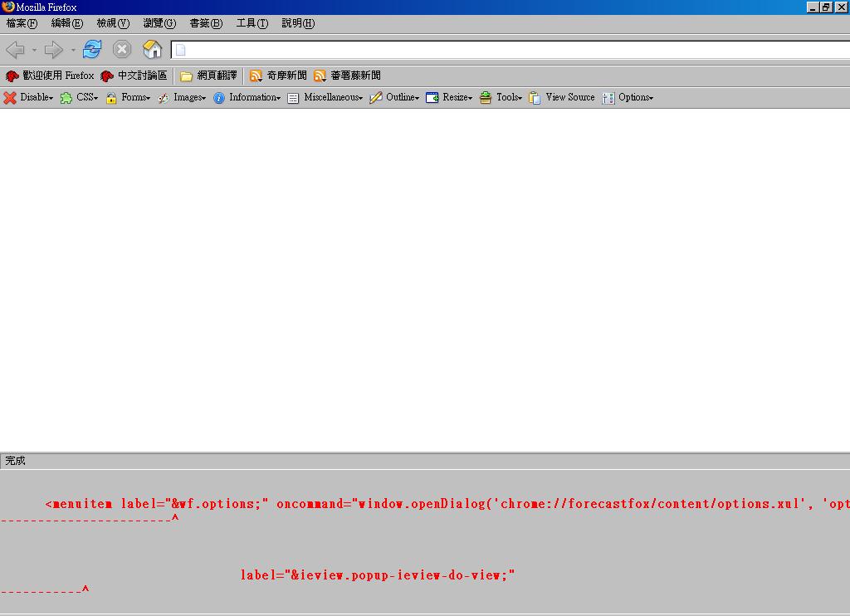Reload the page with refresh icon
Image resolution: width=850 pixels, height=616 pixels.
pos(92,49)
